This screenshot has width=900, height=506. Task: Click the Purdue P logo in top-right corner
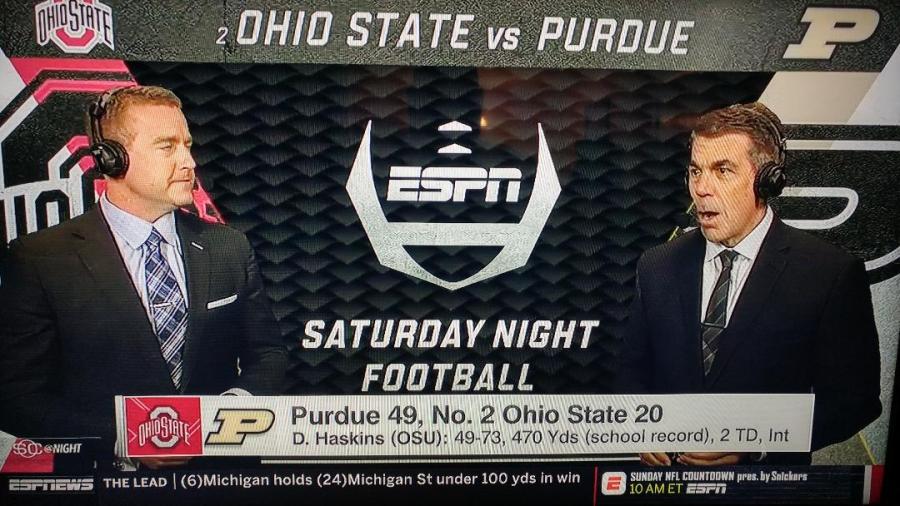pos(831,33)
